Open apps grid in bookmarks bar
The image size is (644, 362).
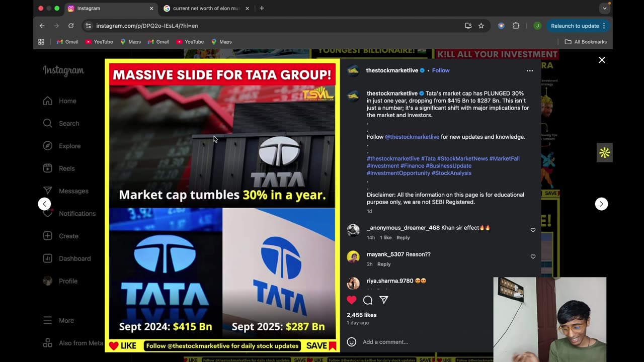(x=41, y=42)
